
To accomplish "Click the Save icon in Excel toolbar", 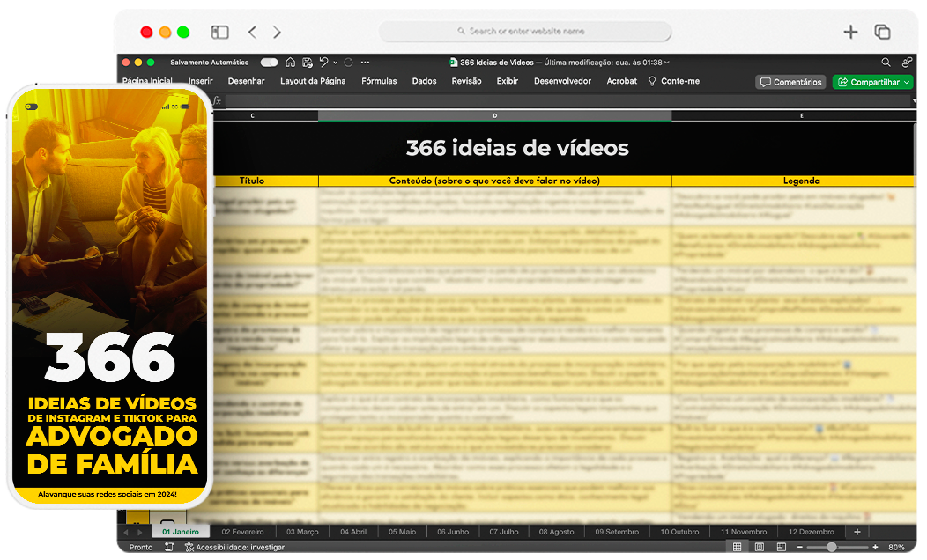I will point(307,63).
